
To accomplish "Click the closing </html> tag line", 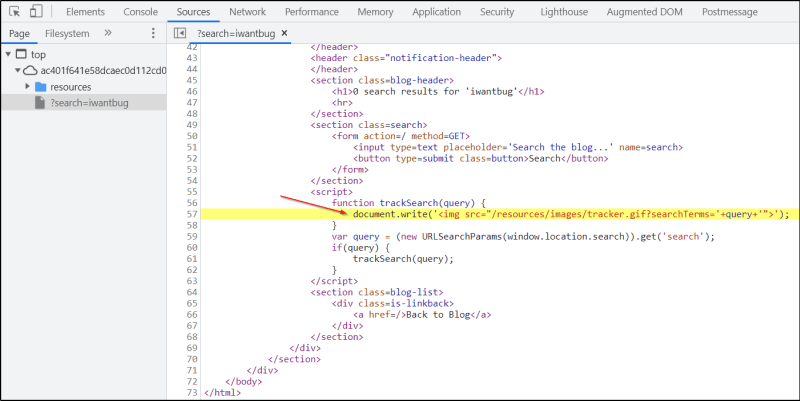I will (x=222, y=393).
